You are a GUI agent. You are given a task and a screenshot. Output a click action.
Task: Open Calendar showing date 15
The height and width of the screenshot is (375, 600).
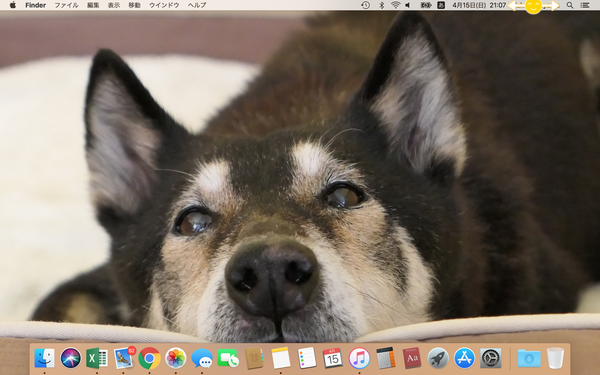(333, 359)
